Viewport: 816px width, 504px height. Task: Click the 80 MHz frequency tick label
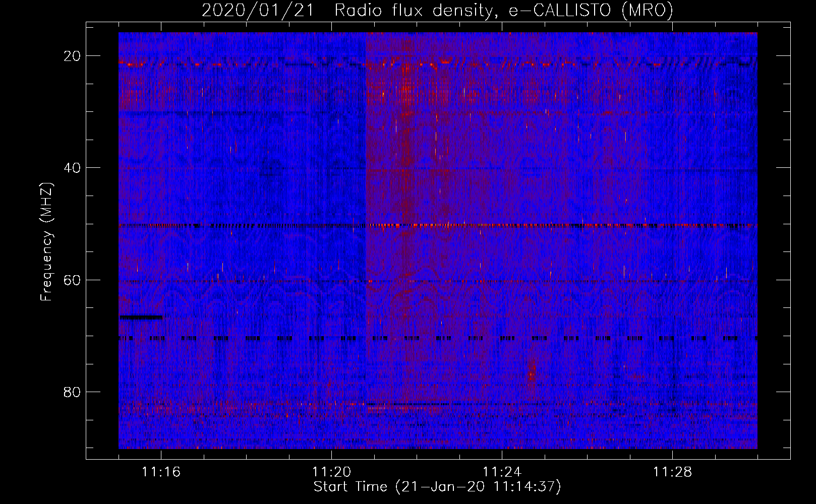(x=73, y=392)
